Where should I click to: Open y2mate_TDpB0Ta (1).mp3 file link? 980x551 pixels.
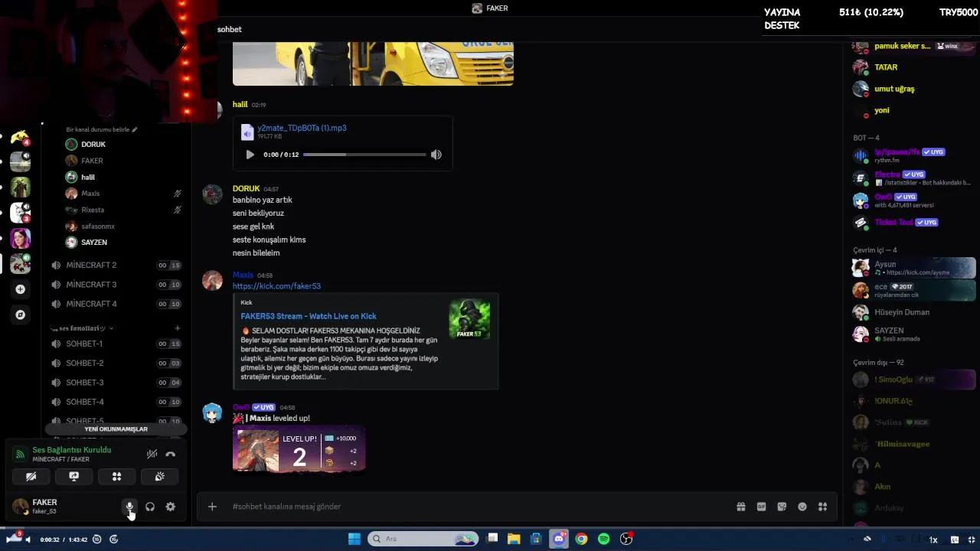point(302,128)
